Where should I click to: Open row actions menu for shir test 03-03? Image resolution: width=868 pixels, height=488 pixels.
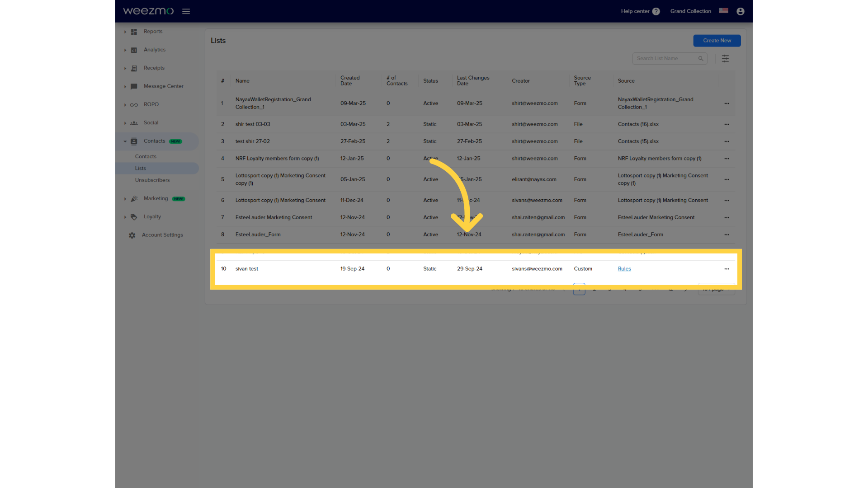[x=726, y=124]
